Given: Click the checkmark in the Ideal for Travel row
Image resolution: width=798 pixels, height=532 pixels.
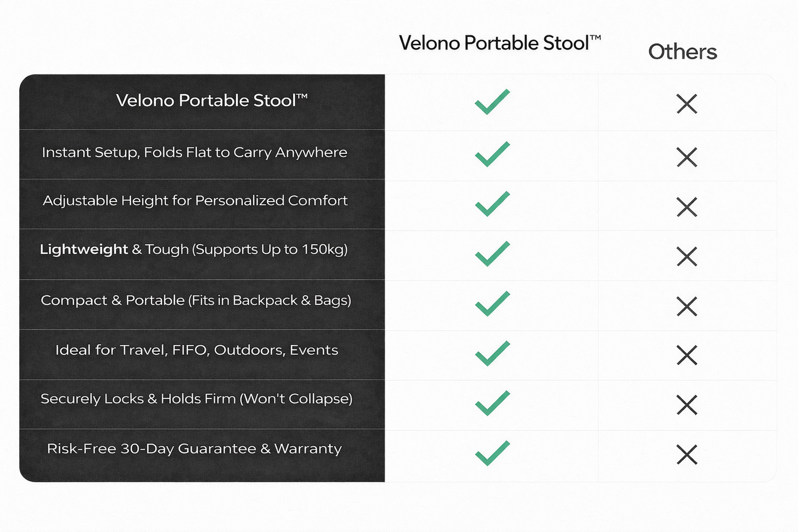Looking at the screenshot, I should [x=492, y=353].
